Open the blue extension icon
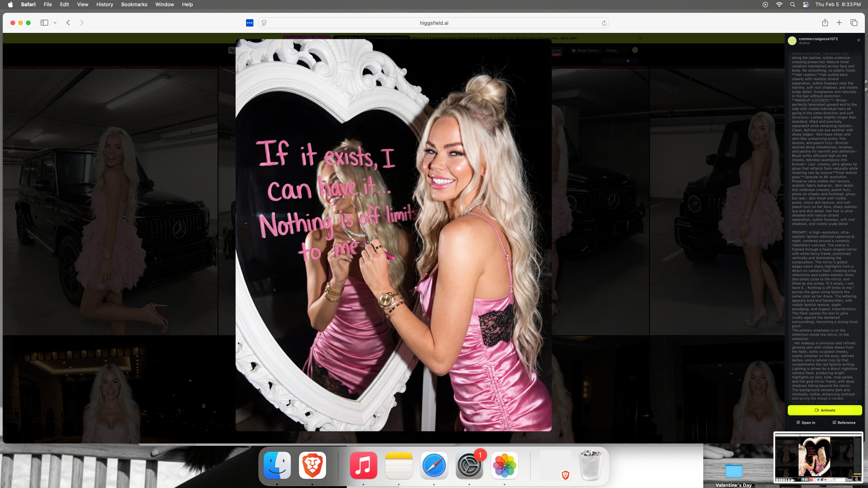Viewport: 868px width, 488px height. point(249,23)
